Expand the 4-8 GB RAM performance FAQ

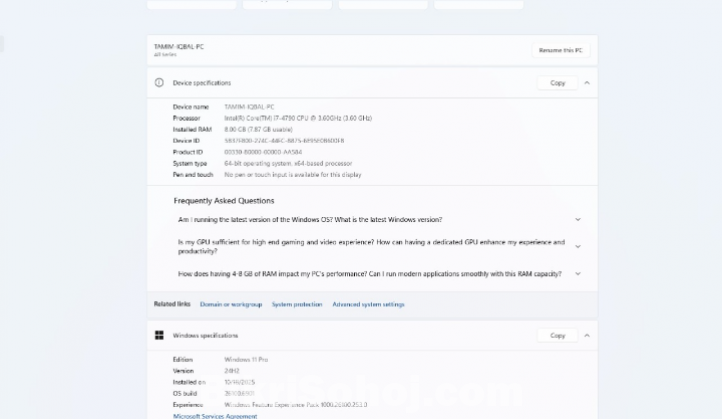point(578,273)
